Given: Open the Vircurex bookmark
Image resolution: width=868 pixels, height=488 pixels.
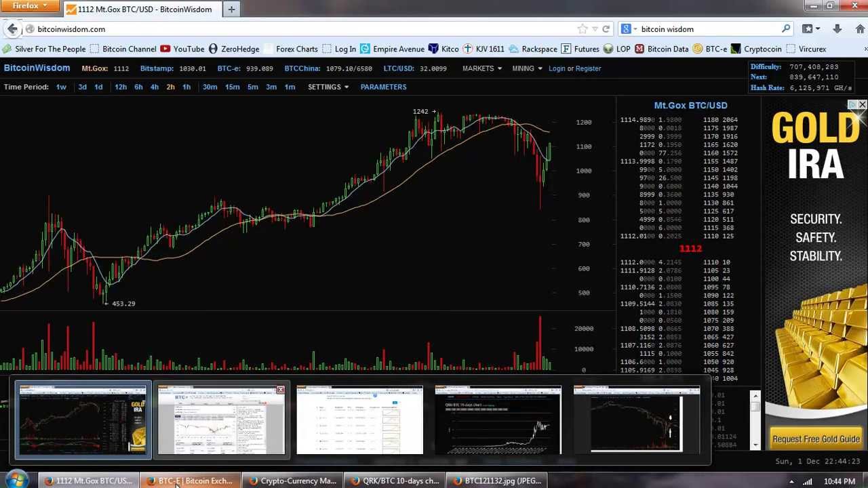Looking at the screenshot, I should [806, 49].
